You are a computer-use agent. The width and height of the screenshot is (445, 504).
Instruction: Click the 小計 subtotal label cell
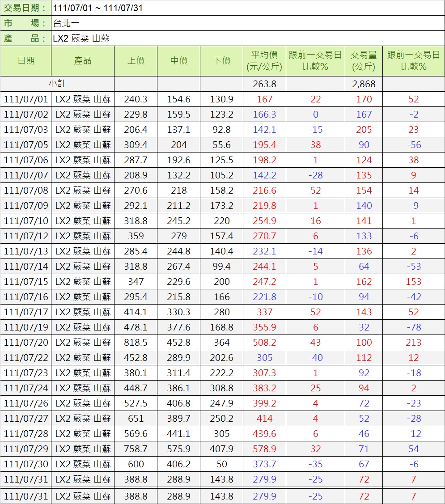[57, 84]
